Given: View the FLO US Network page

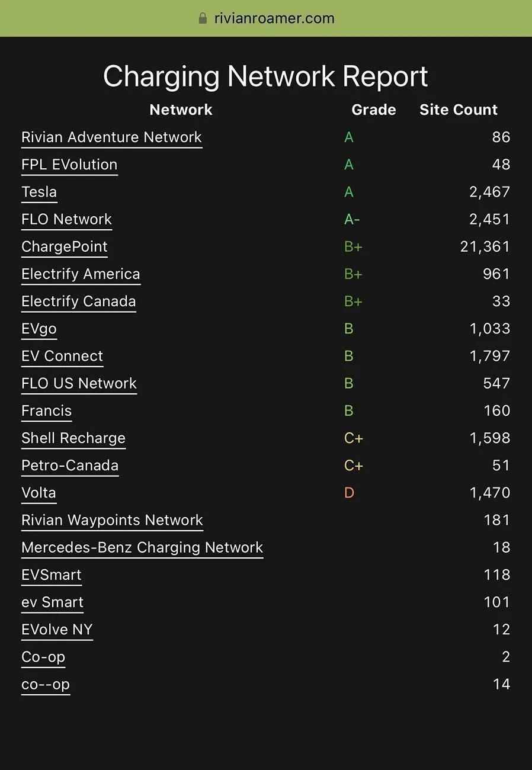Looking at the screenshot, I should coord(79,383).
